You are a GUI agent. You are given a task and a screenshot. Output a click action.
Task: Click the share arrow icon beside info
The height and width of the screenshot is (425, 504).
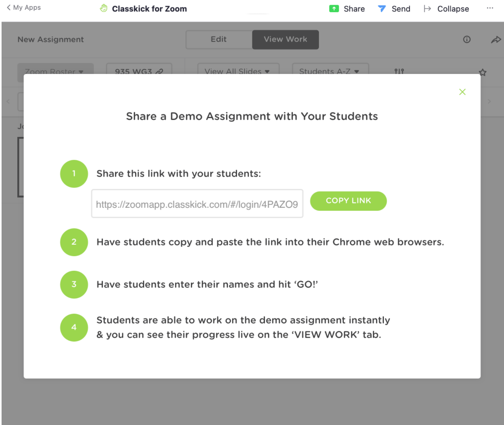point(496,39)
